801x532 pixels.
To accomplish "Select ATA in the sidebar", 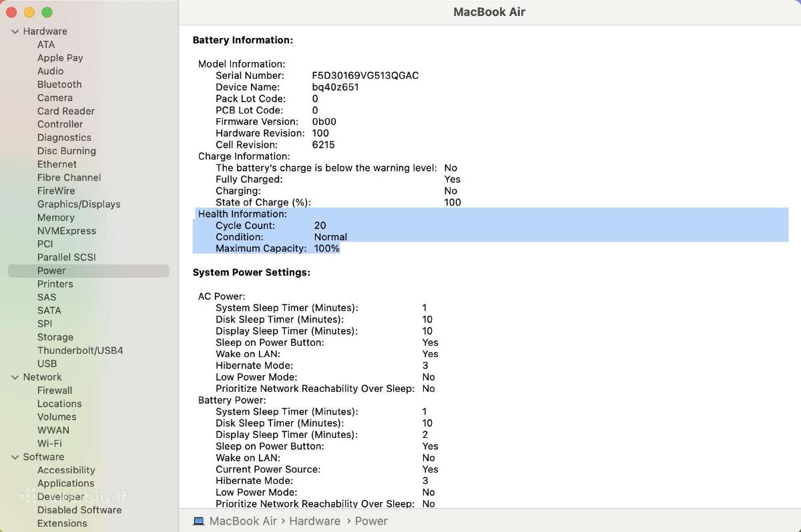I will (46, 45).
